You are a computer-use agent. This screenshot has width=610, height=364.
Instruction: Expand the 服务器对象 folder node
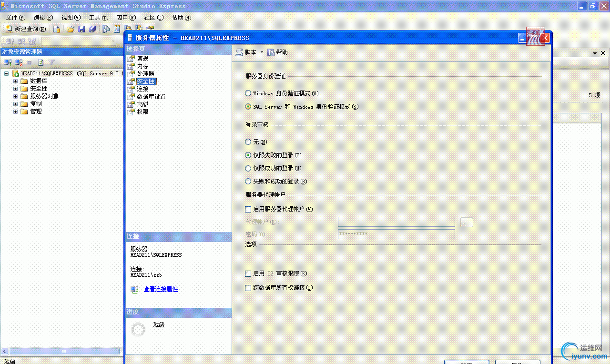click(15, 96)
